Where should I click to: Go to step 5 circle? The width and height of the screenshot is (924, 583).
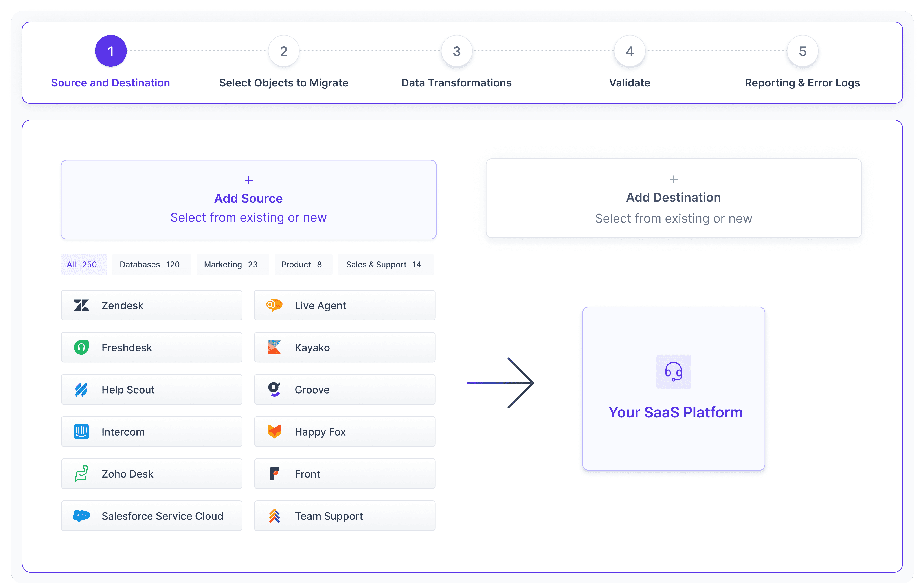coord(803,51)
